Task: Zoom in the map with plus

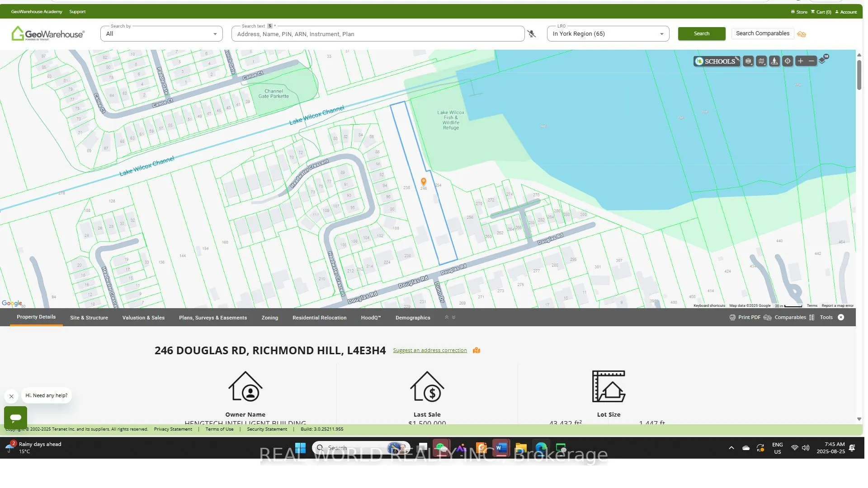Action: pyautogui.click(x=801, y=61)
